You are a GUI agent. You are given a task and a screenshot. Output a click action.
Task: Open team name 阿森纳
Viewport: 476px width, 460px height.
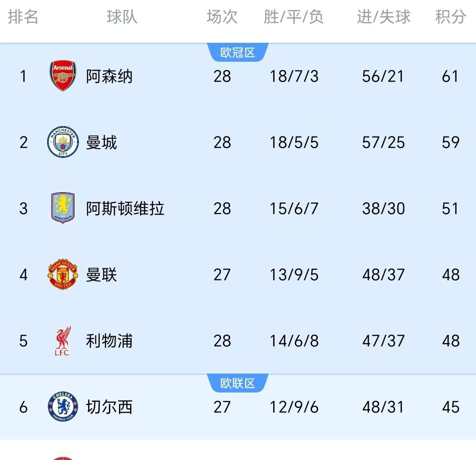109,76
